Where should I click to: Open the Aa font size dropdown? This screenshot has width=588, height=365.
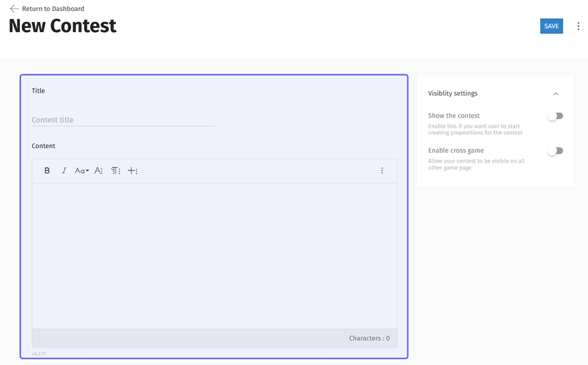pyautogui.click(x=81, y=171)
